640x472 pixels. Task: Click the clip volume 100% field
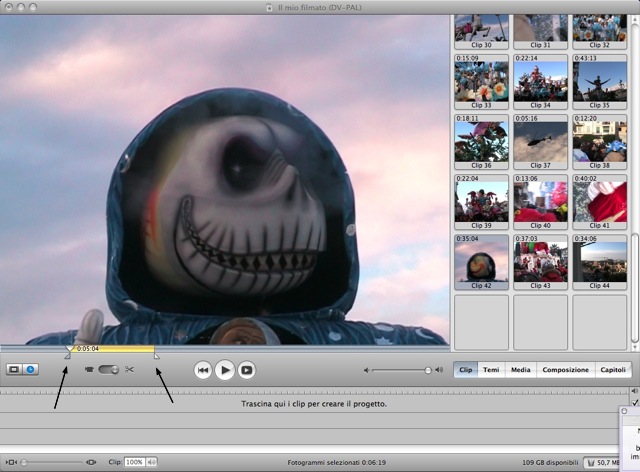click(x=134, y=462)
